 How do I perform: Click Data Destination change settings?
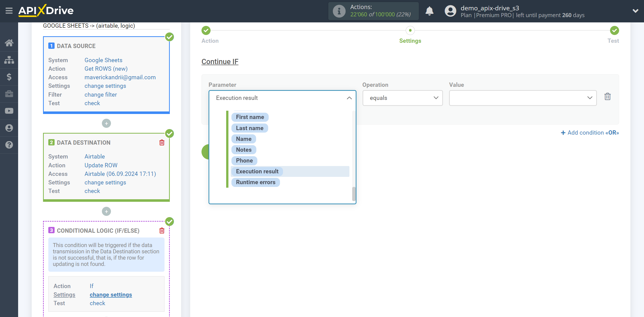pyautogui.click(x=105, y=182)
